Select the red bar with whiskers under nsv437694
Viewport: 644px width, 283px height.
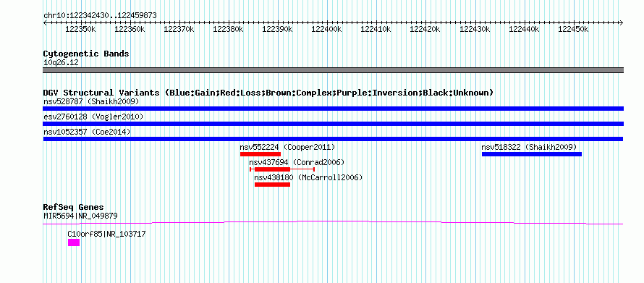[x=281, y=169]
